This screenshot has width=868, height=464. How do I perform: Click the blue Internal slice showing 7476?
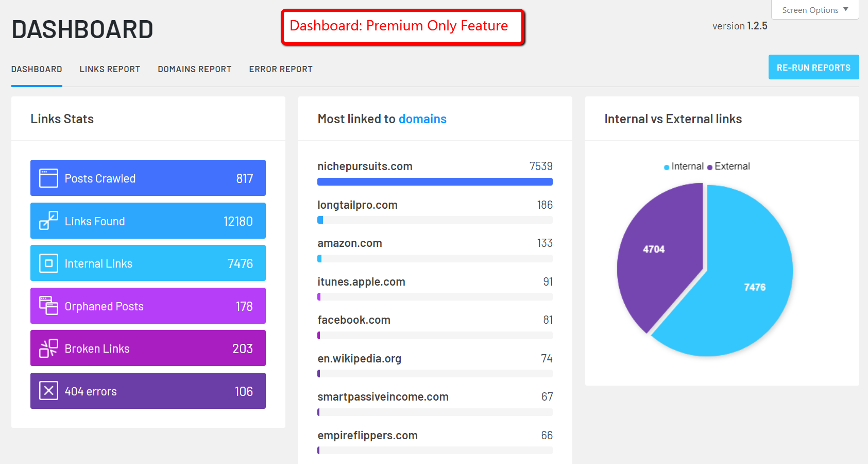click(754, 287)
